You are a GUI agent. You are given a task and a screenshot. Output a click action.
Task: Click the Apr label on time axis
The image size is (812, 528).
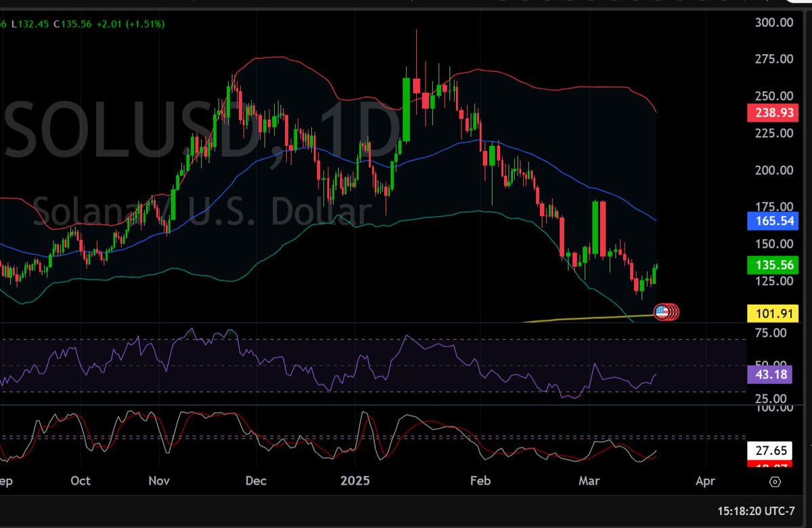705,481
